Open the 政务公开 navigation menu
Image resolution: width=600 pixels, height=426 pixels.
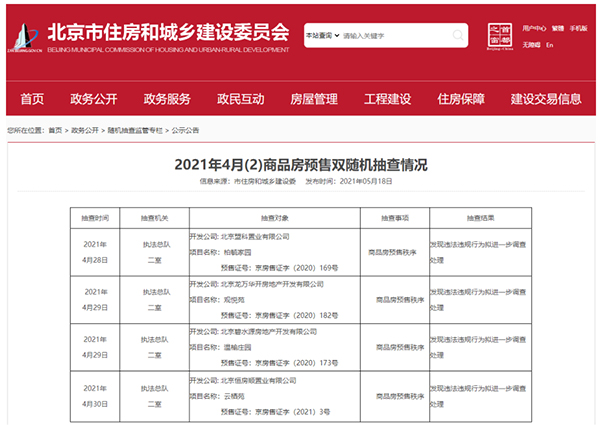click(x=93, y=99)
